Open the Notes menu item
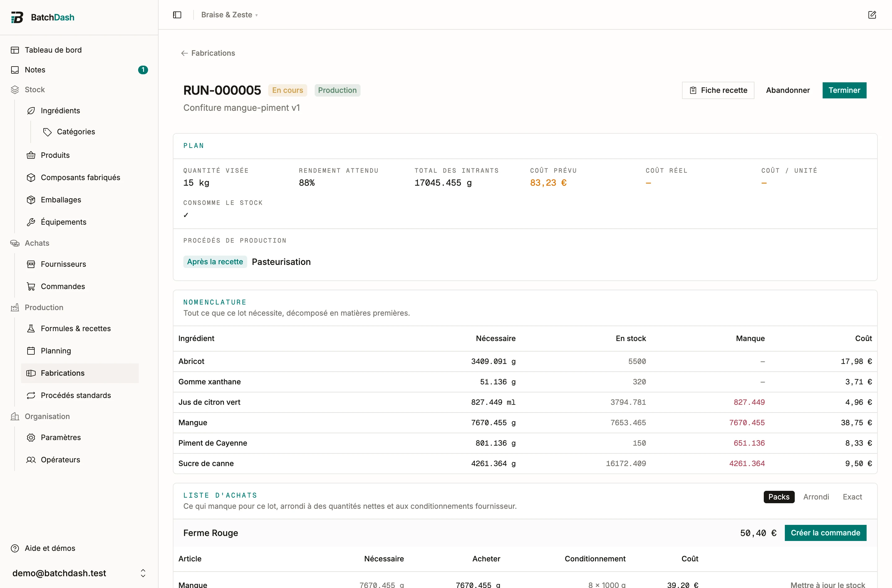The height and width of the screenshot is (588, 892). click(79, 70)
